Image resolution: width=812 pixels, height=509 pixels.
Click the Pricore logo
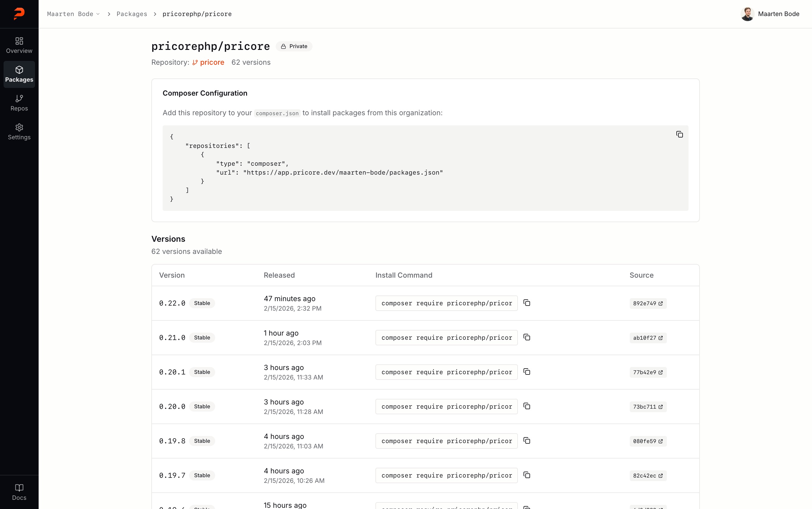[19, 14]
